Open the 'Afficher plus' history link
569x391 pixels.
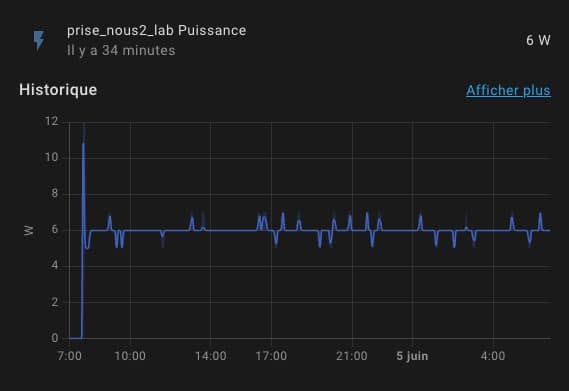point(508,90)
